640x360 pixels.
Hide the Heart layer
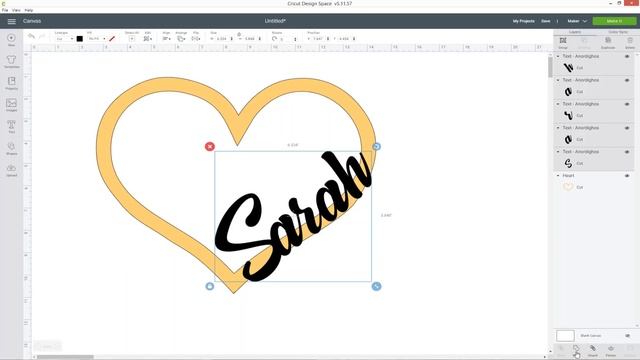tap(627, 176)
